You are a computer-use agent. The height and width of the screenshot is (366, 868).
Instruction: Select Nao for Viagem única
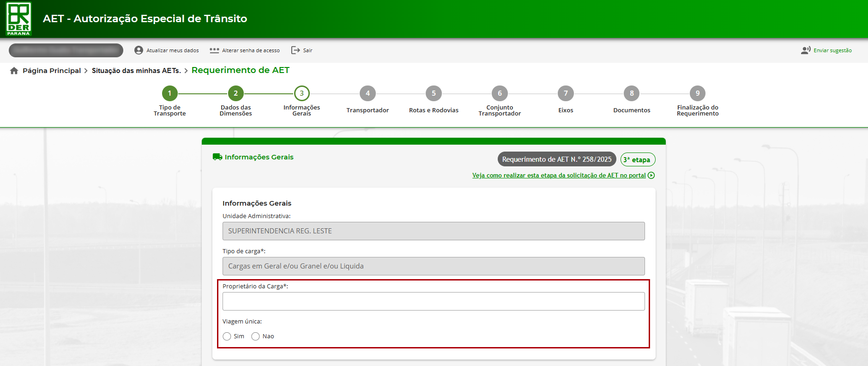pos(255,336)
